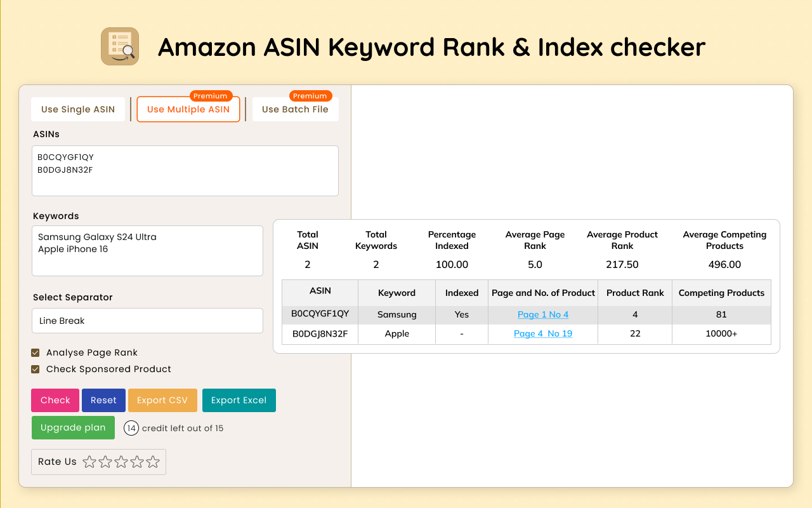Open the Page 4 No 19 link
This screenshot has width=812, height=508.
tap(543, 333)
